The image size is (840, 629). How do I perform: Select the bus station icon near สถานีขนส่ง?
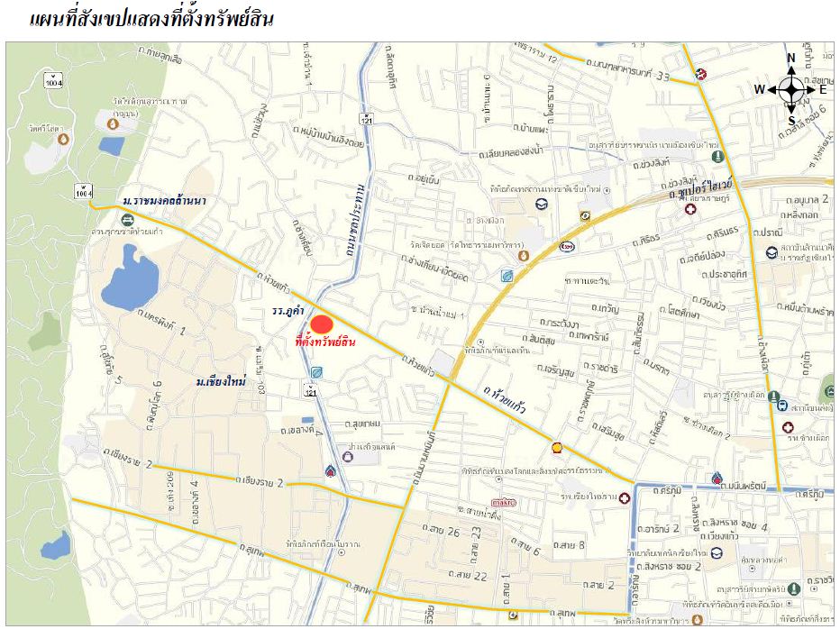point(782,405)
